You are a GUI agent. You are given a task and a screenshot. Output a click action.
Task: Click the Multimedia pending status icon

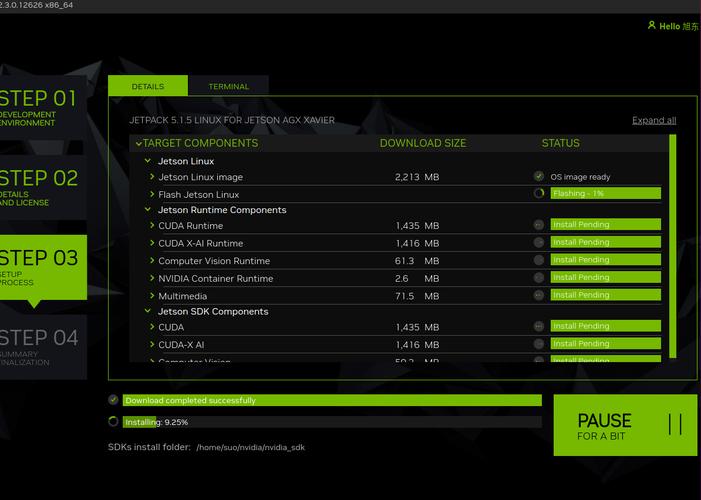click(539, 295)
